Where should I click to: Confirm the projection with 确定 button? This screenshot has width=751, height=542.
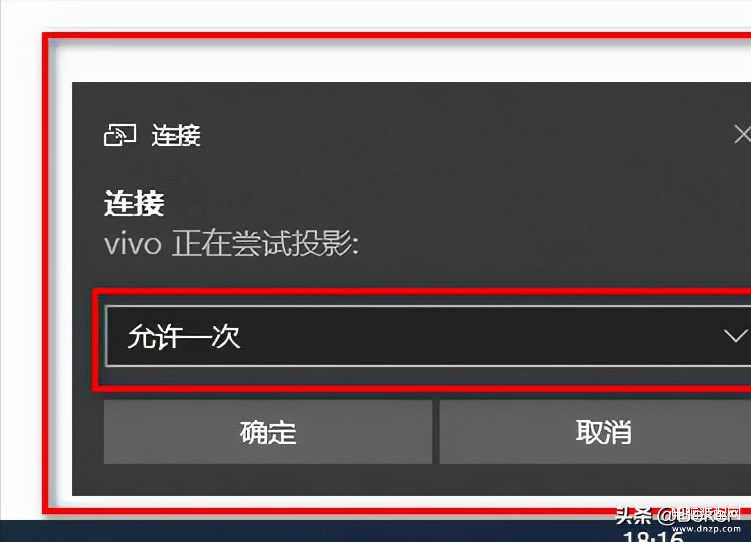click(x=268, y=432)
